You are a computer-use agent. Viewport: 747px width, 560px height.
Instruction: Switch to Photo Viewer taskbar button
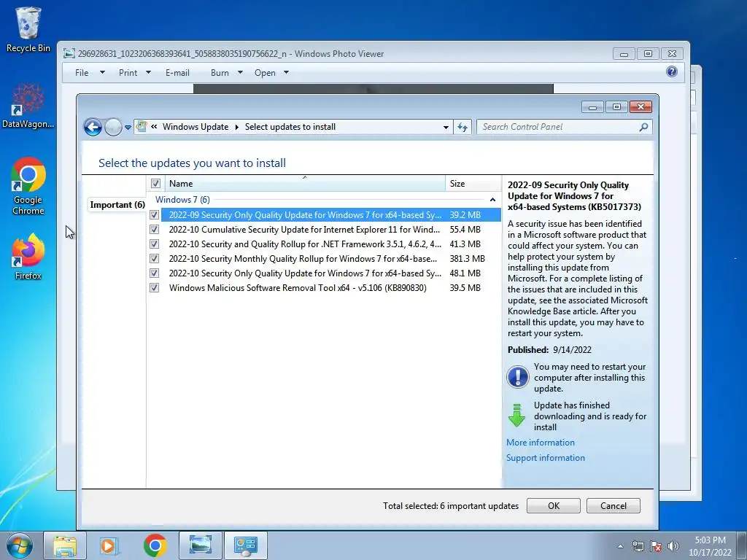coord(200,545)
